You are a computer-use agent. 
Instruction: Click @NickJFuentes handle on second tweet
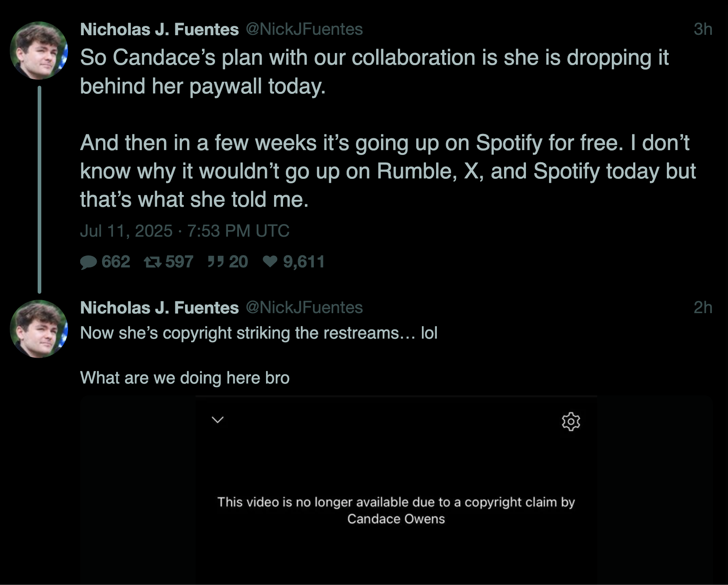click(x=304, y=307)
